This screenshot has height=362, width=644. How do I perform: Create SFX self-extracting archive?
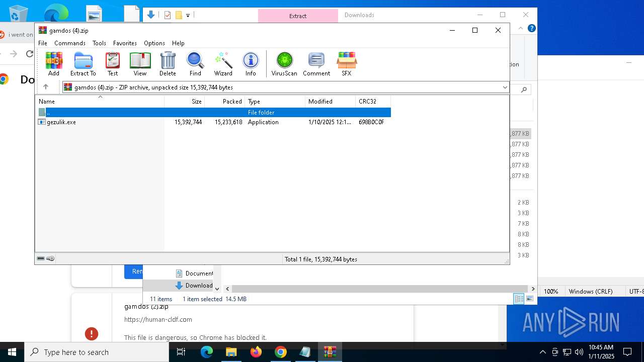[x=347, y=64]
